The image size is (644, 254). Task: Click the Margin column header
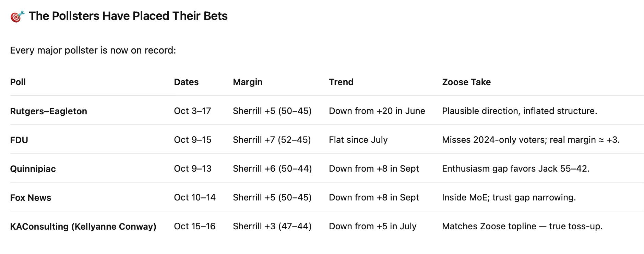[x=248, y=82]
